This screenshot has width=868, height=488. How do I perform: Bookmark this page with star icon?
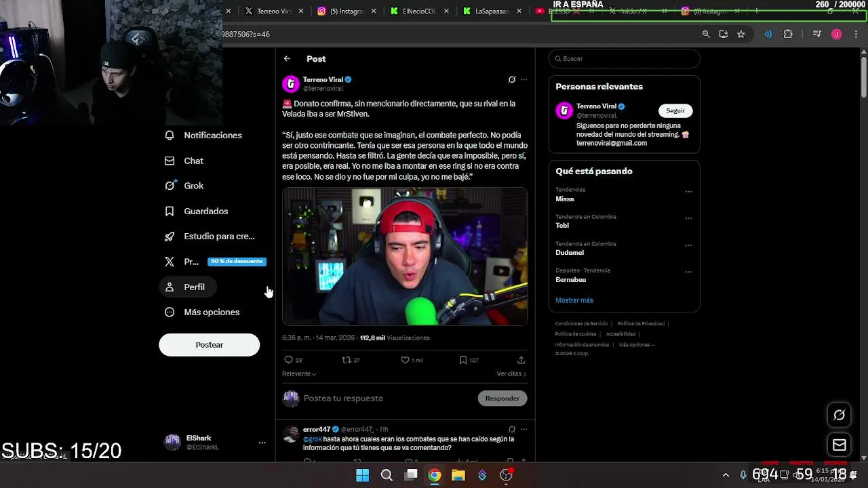pyautogui.click(x=741, y=34)
